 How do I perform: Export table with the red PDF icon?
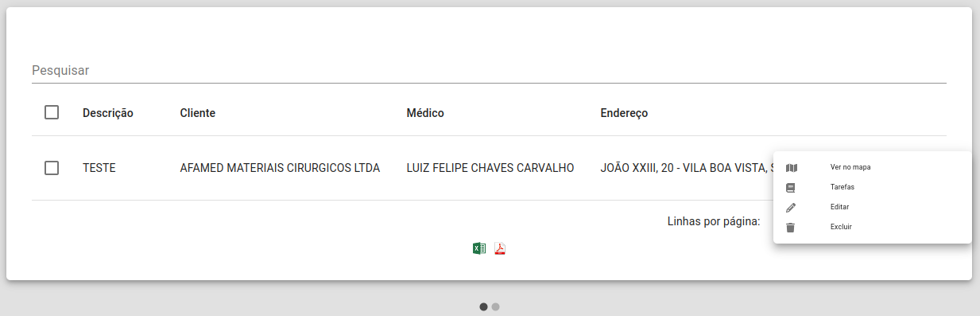(500, 248)
